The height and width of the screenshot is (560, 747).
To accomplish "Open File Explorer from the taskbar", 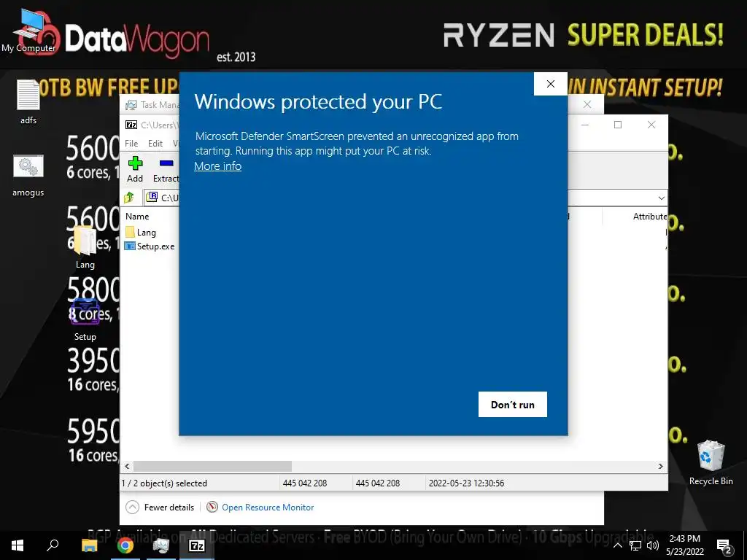I will coord(89,545).
